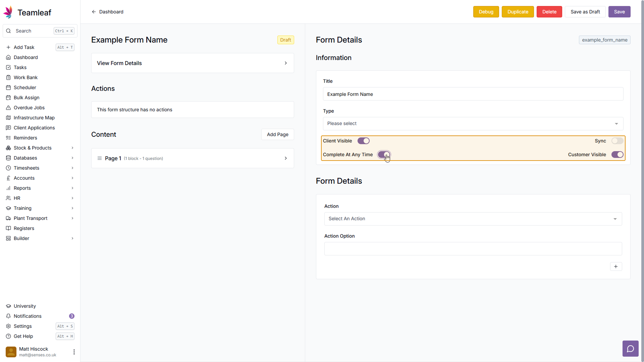Click the Notifications bell icon

click(x=8, y=316)
